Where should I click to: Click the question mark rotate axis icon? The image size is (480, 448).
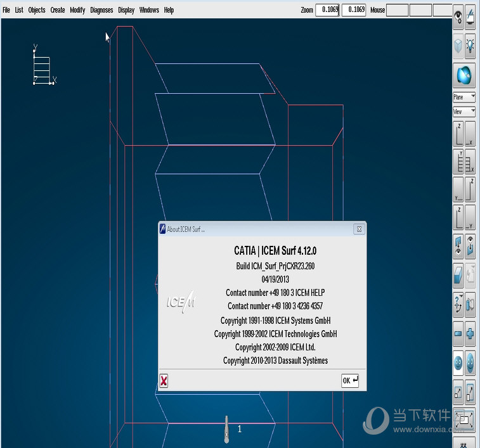coord(458,303)
